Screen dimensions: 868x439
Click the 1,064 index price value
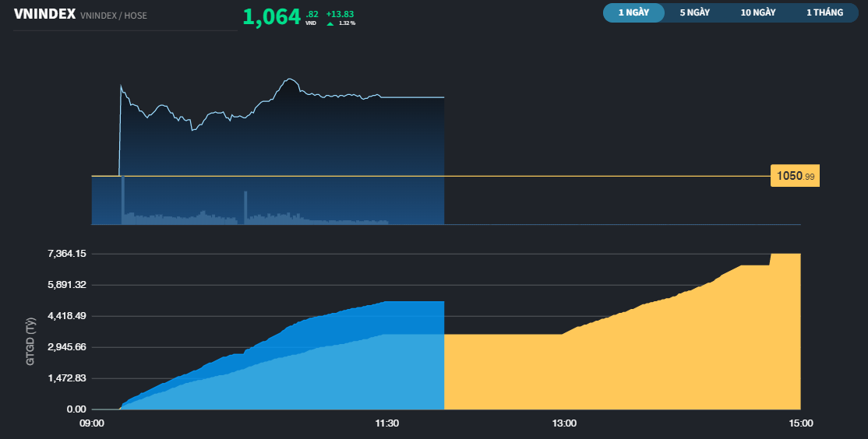pyautogui.click(x=271, y=17)
